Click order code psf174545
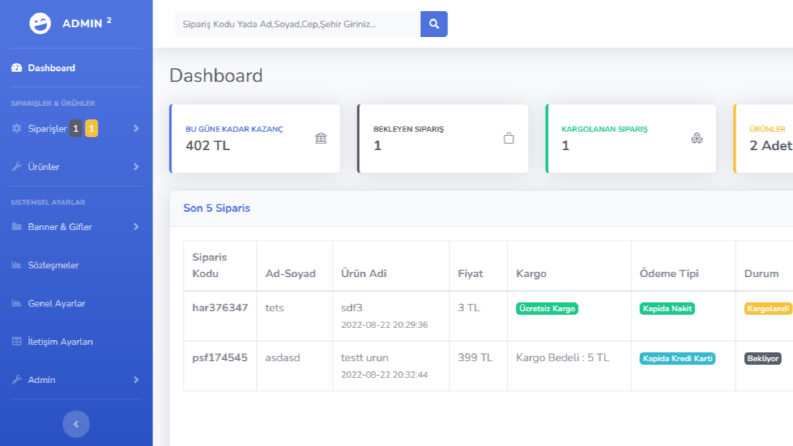Viewport: 793px width, 446px height. coord(220,358)
